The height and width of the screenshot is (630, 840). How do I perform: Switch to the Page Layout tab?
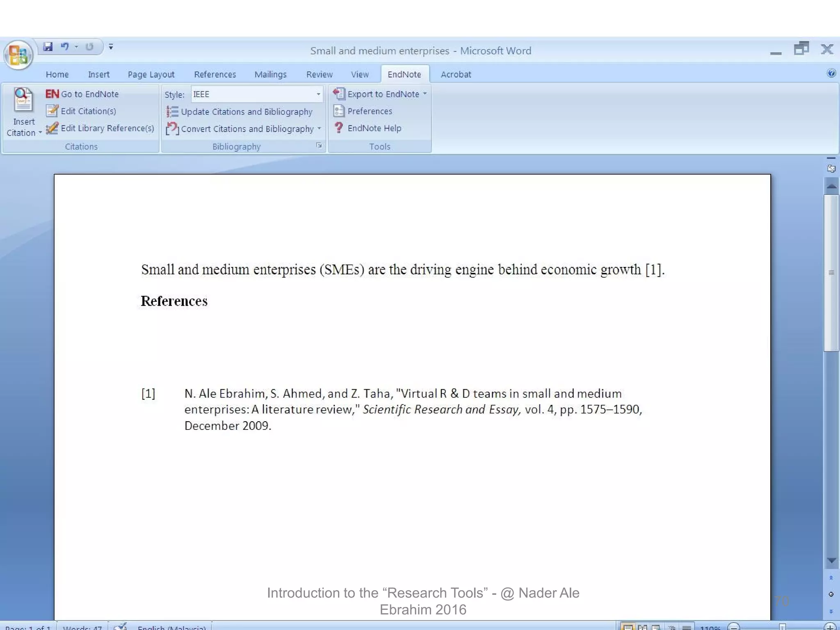tap(151, 74)
